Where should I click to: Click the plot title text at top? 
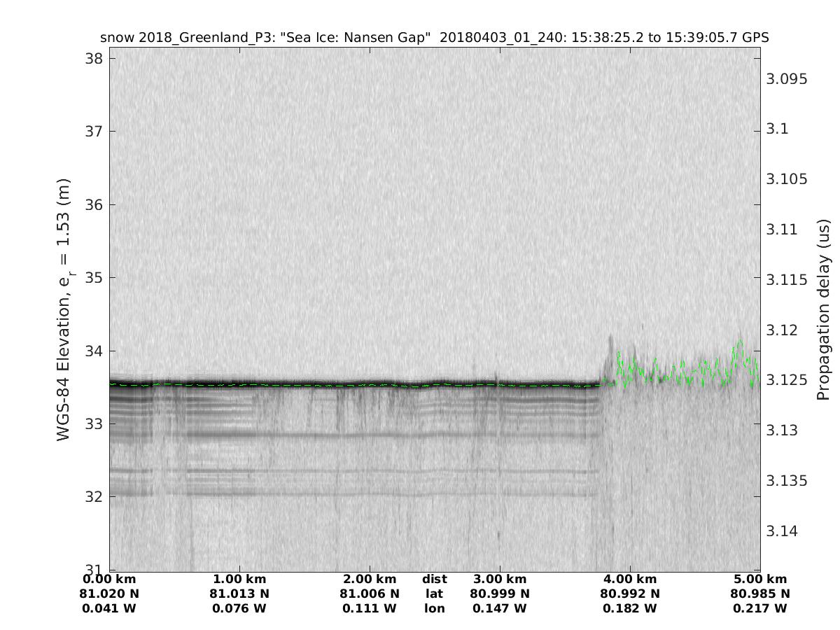435,38
